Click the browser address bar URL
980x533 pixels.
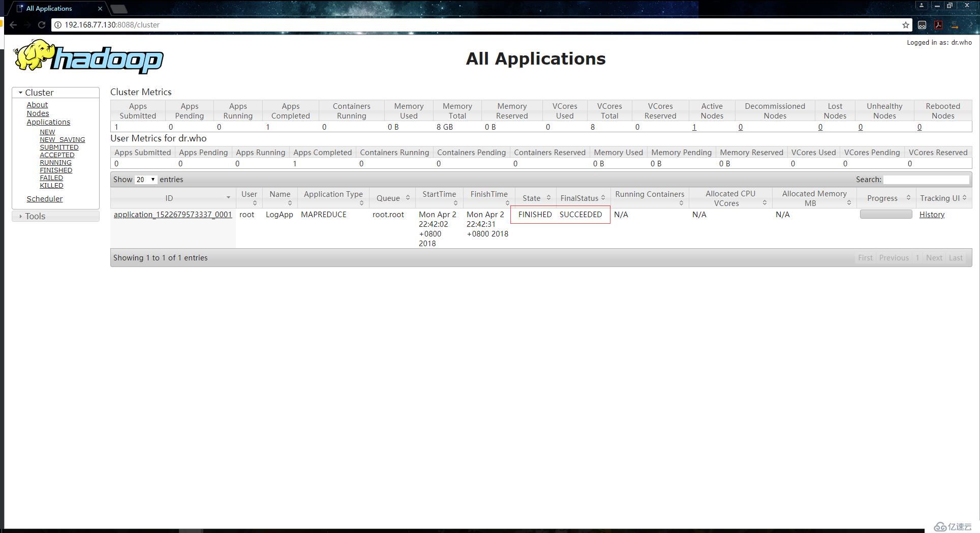(x=112, y=25)
